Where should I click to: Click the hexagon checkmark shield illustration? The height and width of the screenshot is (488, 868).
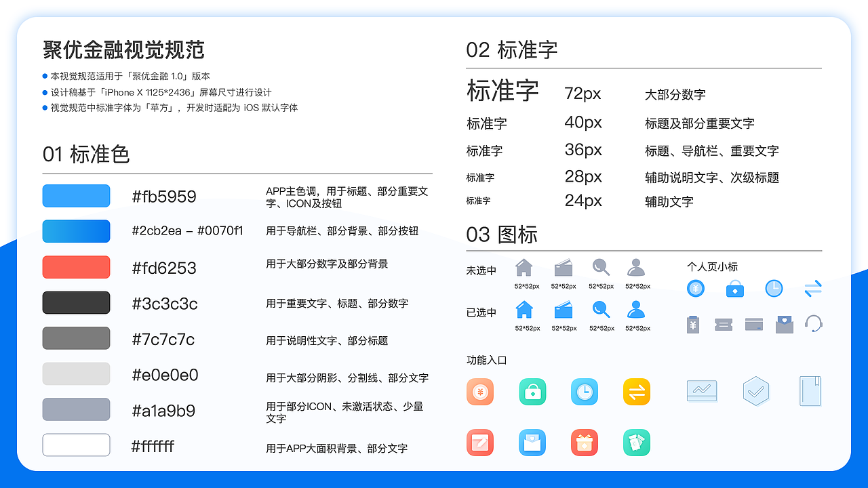tap(756, 391)
